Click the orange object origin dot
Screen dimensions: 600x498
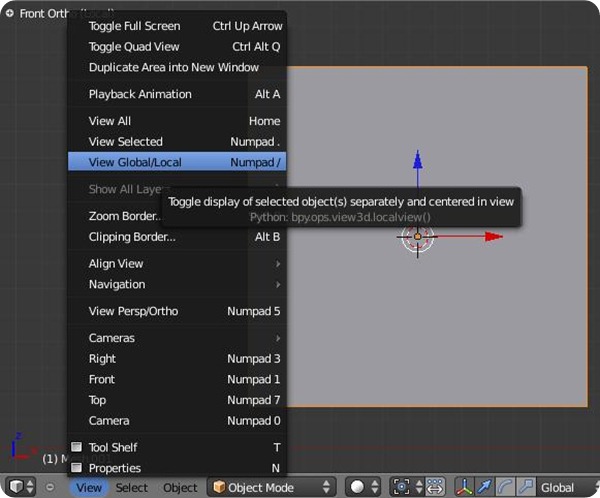coord(418,237)
